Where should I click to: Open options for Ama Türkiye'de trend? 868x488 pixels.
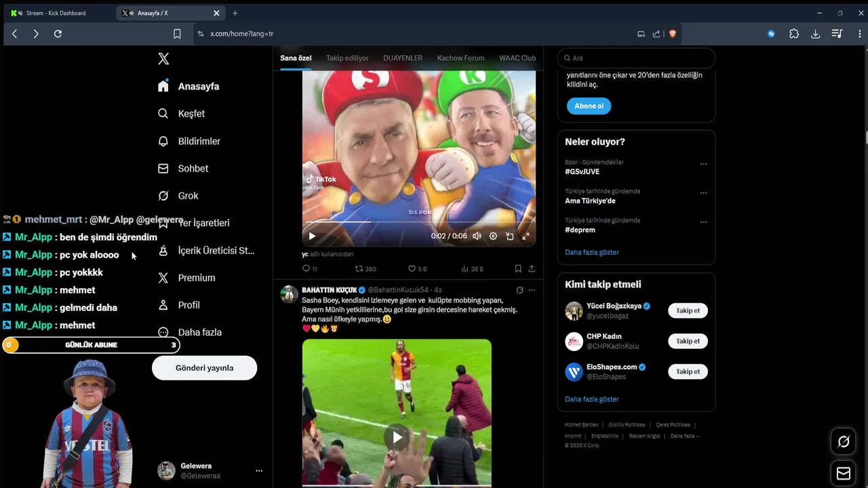click(x=703, y=193)
